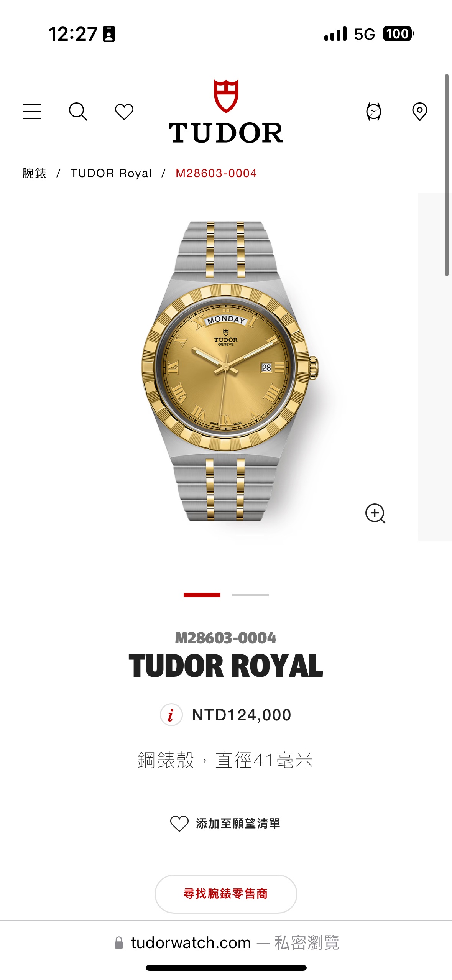The image size is (452, 980).
Task: Switch to the second image indicator
Action: pos(250,595)
